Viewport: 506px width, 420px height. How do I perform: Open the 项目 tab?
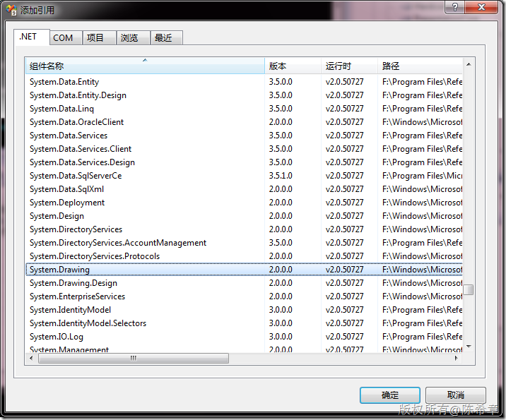coord(100,38)
